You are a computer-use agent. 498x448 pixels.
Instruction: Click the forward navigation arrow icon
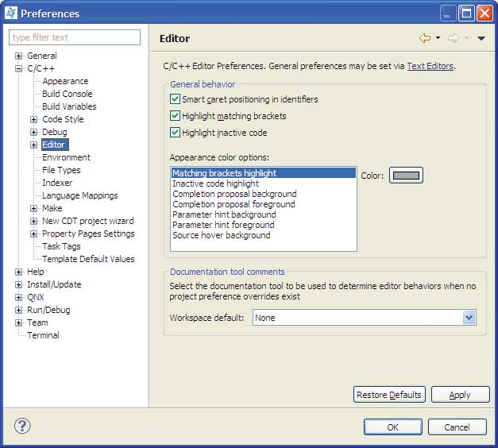454,38
